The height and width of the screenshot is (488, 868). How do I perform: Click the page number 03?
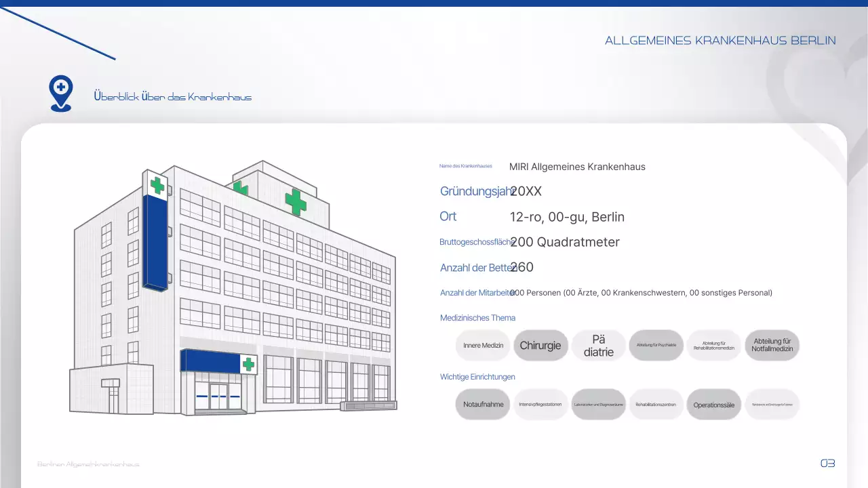pos(827,463)
